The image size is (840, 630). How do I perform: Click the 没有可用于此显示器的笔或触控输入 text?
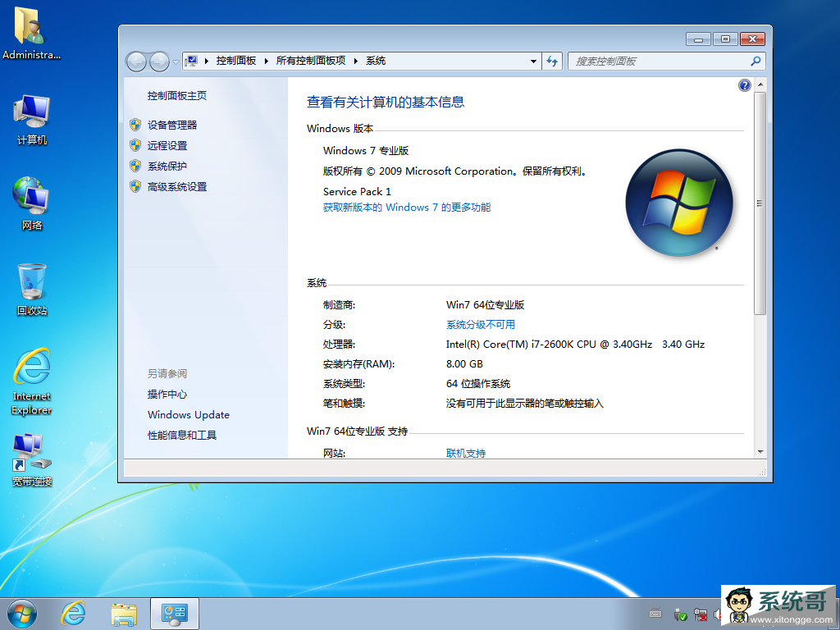click(x=524, y=404)
